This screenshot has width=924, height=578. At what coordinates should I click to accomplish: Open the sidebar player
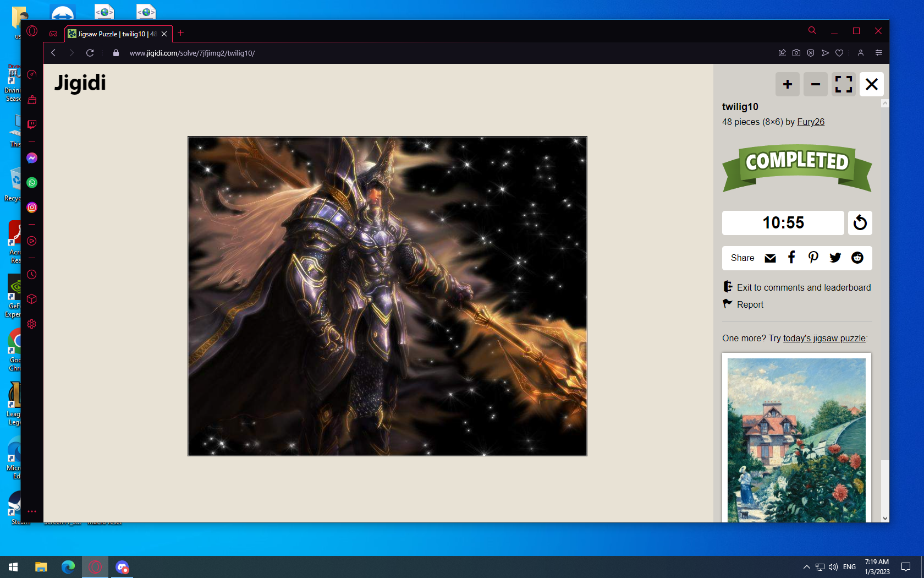32,241
